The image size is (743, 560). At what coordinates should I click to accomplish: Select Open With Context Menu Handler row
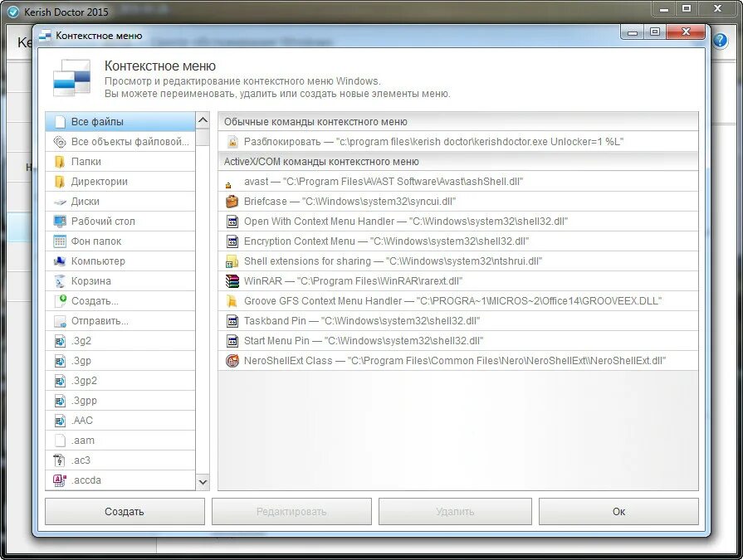458,221
